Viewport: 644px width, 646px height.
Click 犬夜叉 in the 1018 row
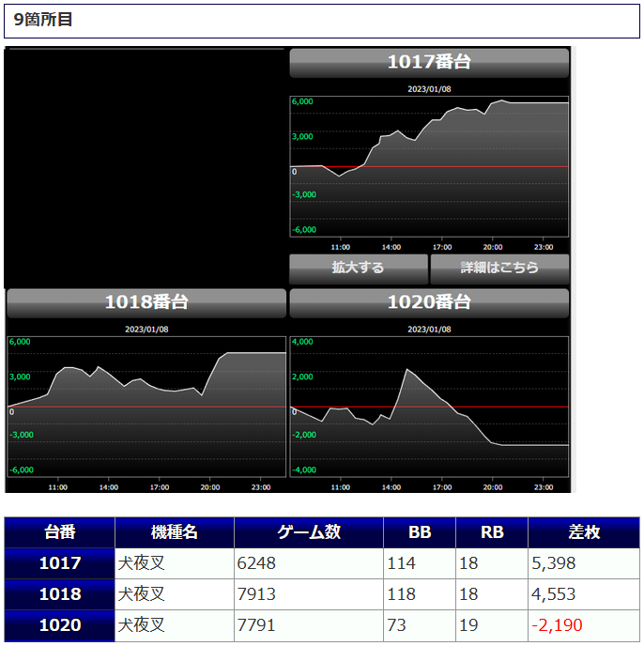coord(142,594)
